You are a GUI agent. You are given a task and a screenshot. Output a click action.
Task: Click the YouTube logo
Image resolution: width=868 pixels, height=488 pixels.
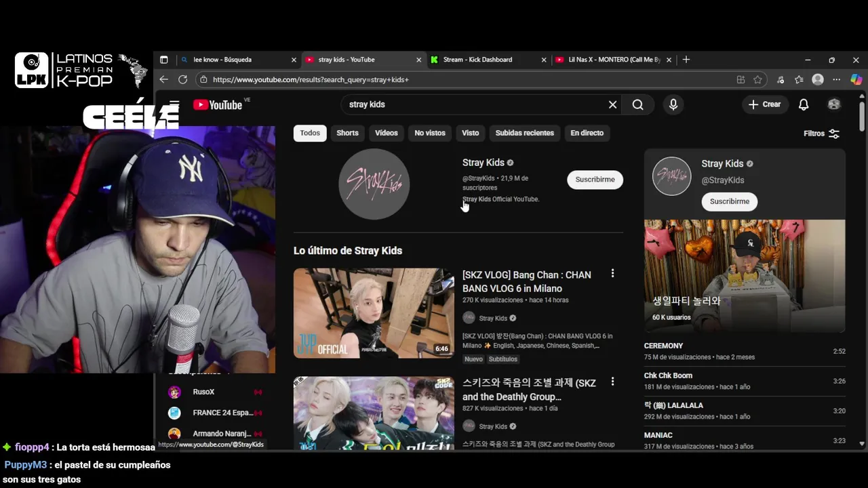(x=218, y=104)
